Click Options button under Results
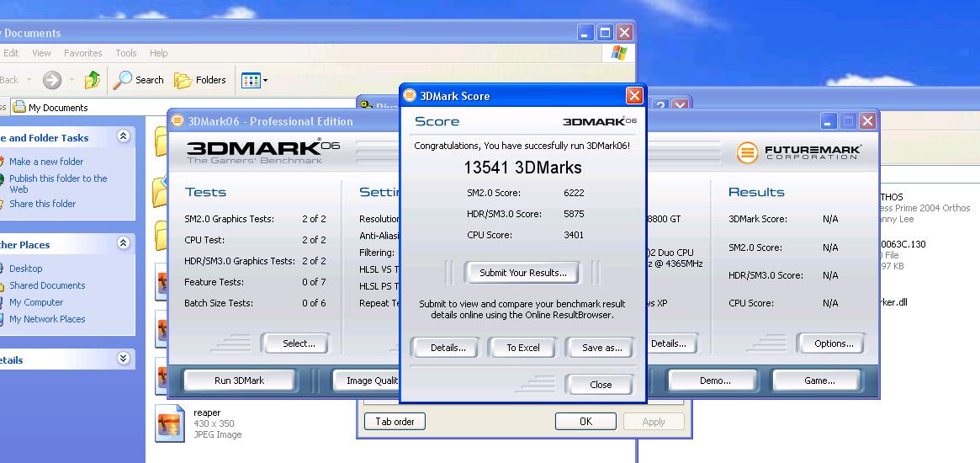The height and width of the screenshot is (463, 980). (833, 343)
